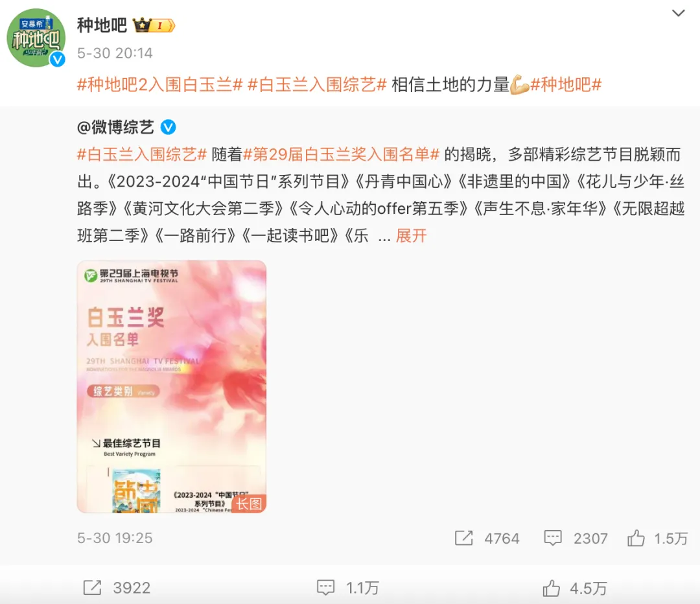Viewport: 700px width, 604px height.
Task: Expand post options chevron at top right
Action: (x=678, y=14)
